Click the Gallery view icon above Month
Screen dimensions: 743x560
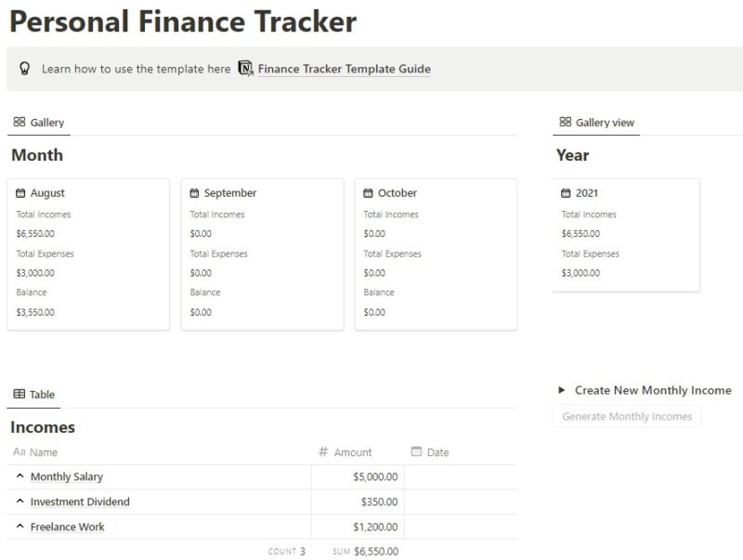[x=20, y=121]
